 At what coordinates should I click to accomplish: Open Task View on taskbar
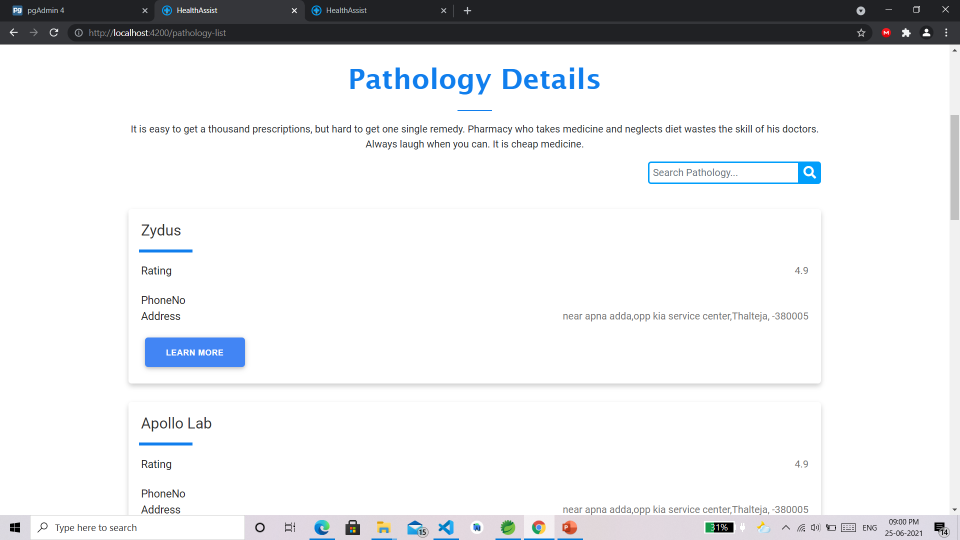tap(290, 527)
